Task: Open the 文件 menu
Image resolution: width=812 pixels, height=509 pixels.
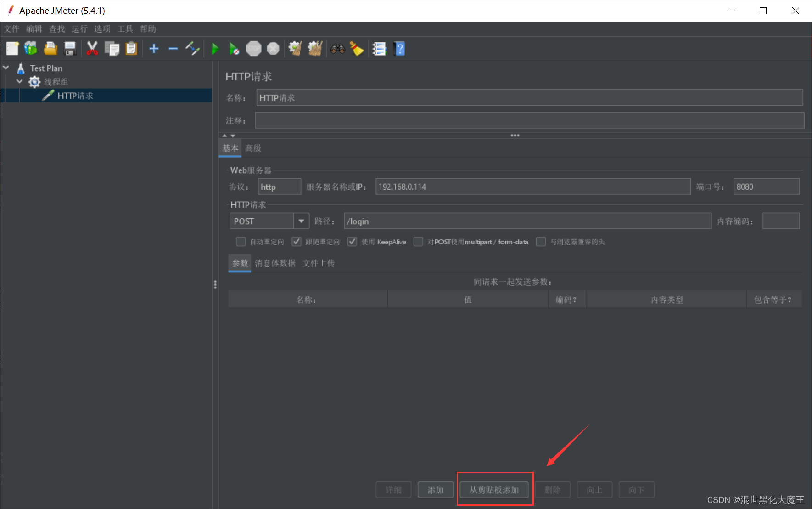Action: tap(12, 29)
